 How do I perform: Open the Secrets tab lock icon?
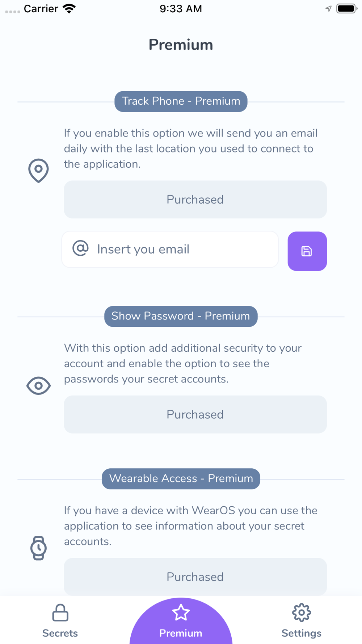point(60,612)
